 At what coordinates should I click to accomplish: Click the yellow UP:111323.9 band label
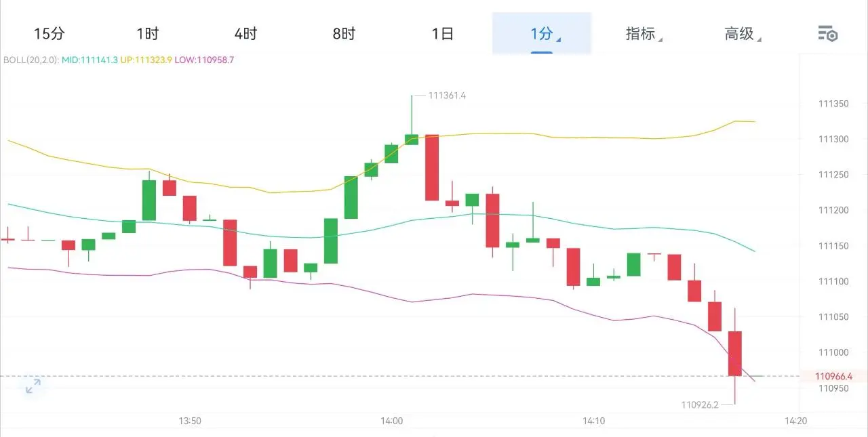point(146,60)
